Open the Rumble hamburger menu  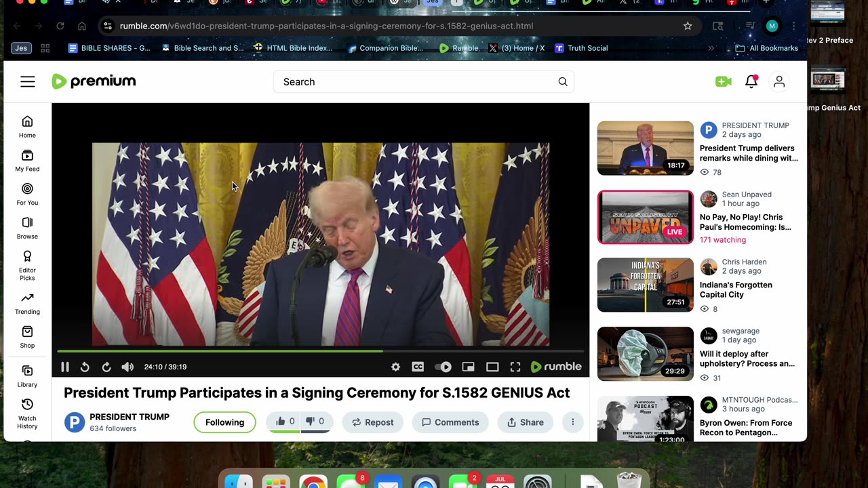pos(27,82)
